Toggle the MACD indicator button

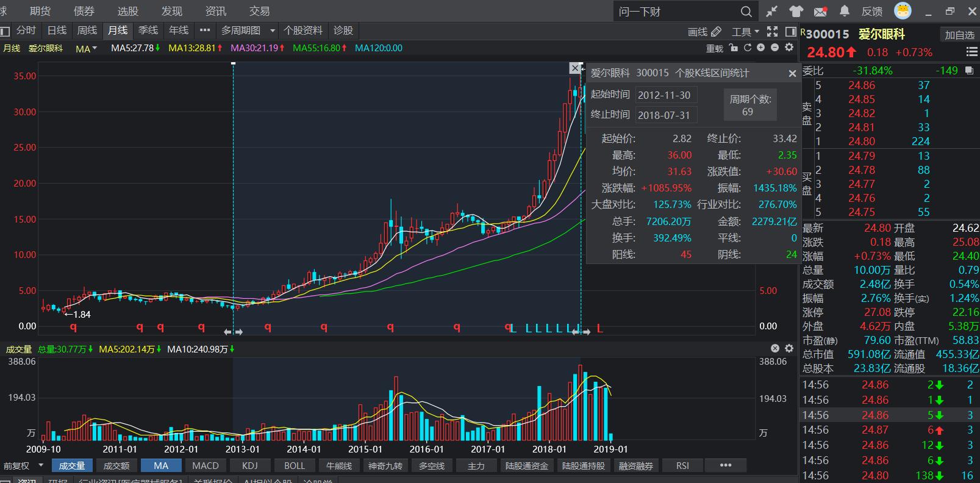pos(206,465)
